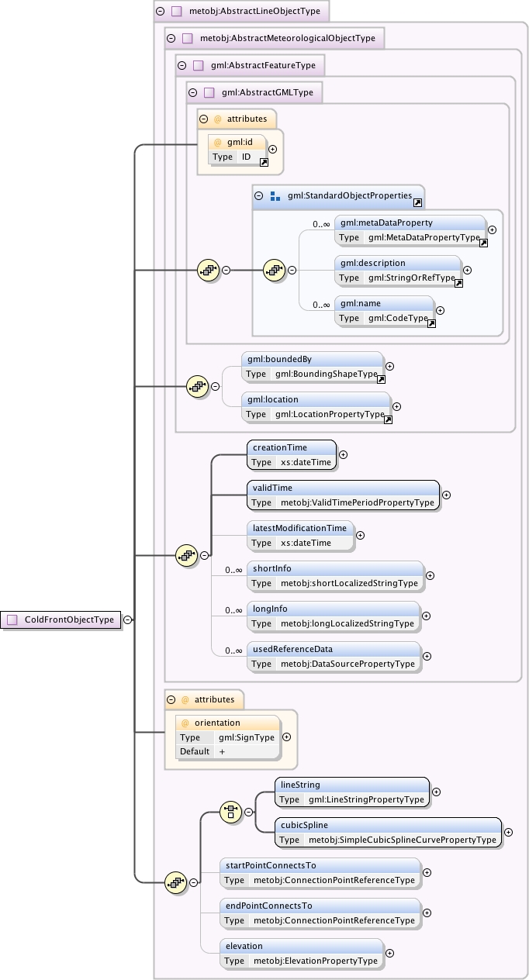529x980 pixels.
Task: Collapse the ColdFrontObjectType node
Action: point(127,619)
